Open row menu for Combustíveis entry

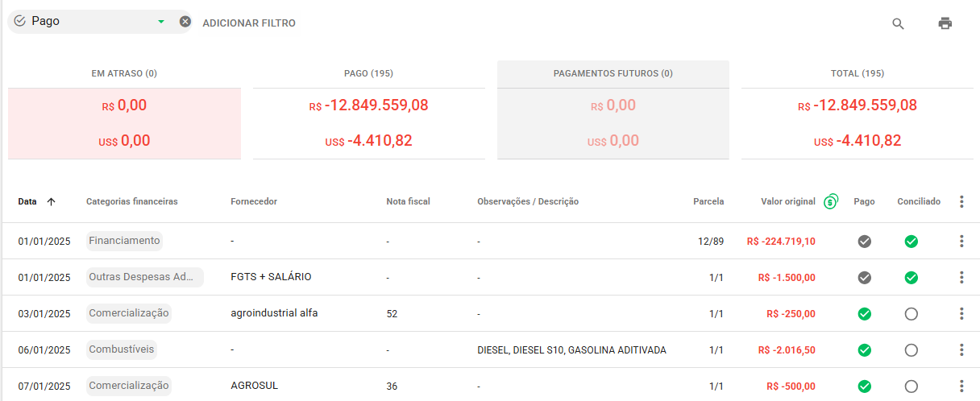pos(961,349)
